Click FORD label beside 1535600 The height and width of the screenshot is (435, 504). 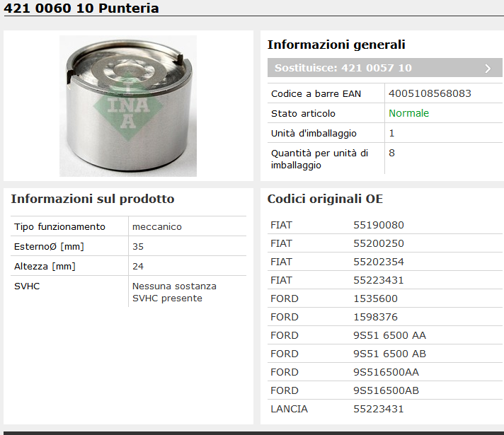pos(285,298)
